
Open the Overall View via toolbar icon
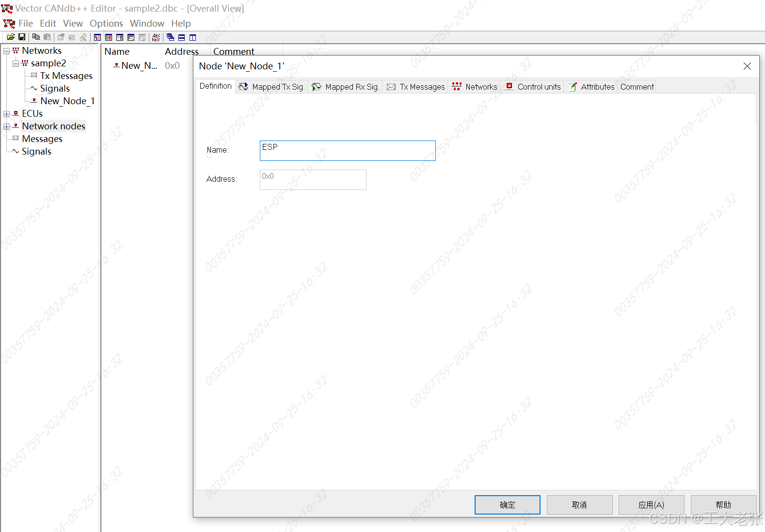click(x=97, y=37)
